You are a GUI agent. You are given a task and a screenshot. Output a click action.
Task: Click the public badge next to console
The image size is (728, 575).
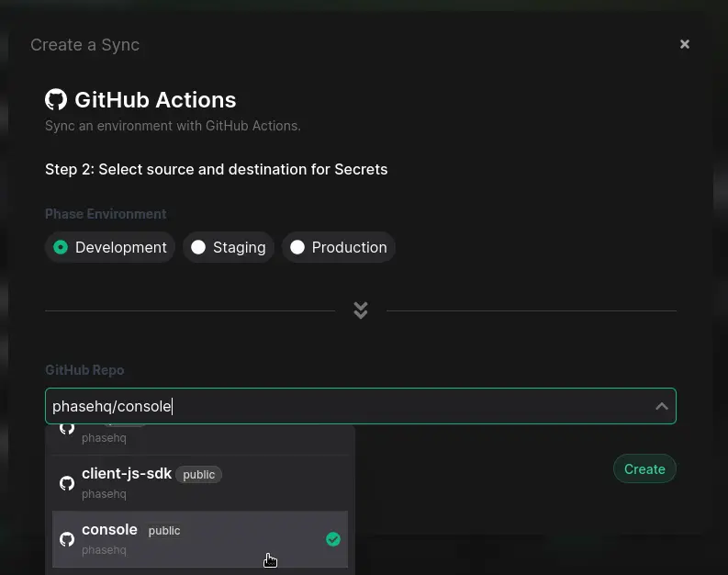pos(164,531)
